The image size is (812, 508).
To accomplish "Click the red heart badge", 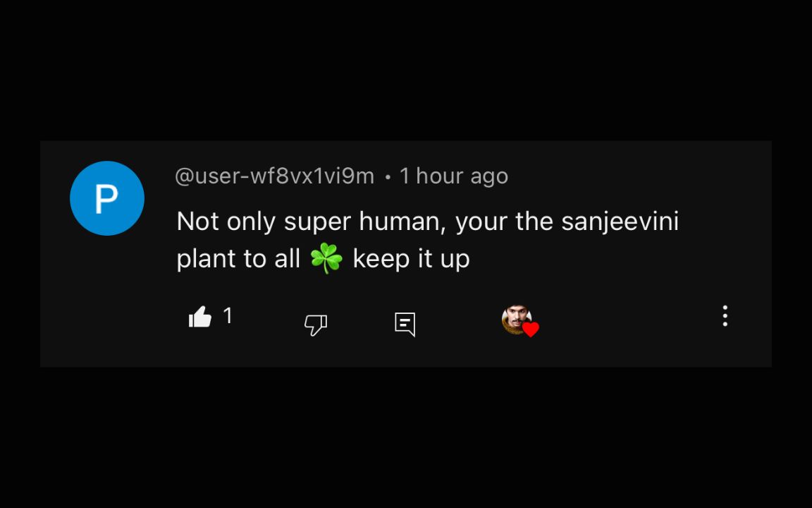I will coord(530,329).
